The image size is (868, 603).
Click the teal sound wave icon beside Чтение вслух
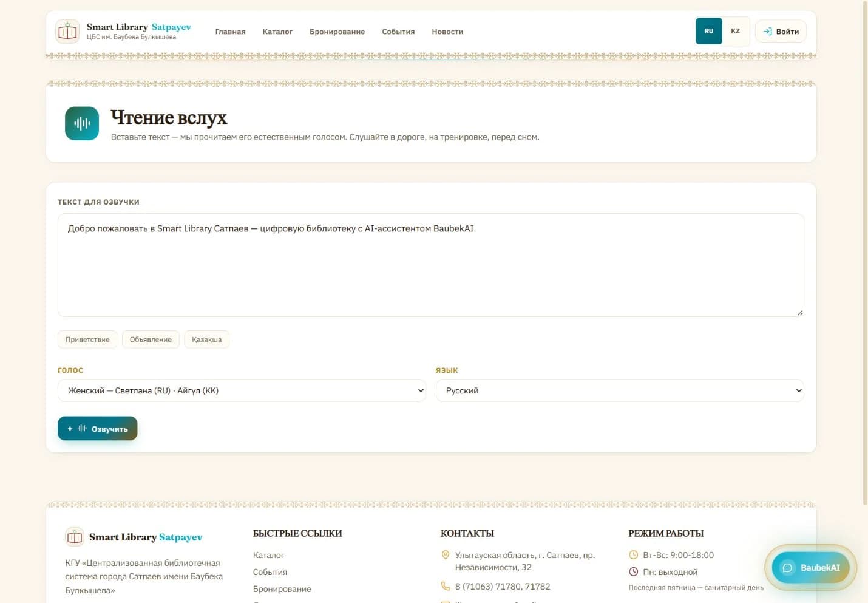tap(82, 123)
